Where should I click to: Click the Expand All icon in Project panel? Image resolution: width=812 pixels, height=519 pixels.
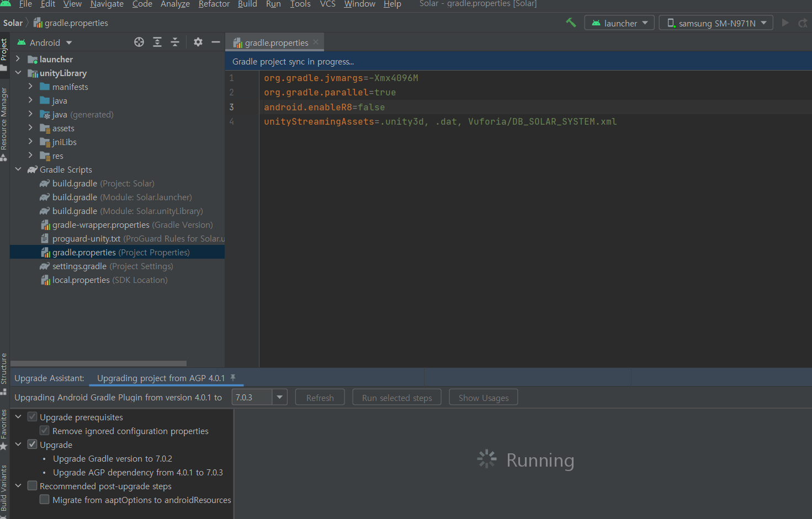coord(157,42)
